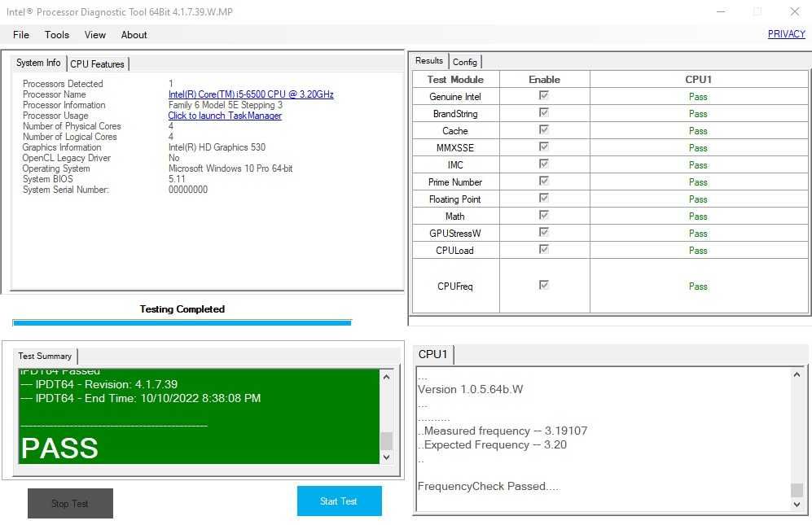This screenshot has height=525, width=812.
Task: Click the Intel(R) HD Graphics 530 value
Action: point(217,147)
